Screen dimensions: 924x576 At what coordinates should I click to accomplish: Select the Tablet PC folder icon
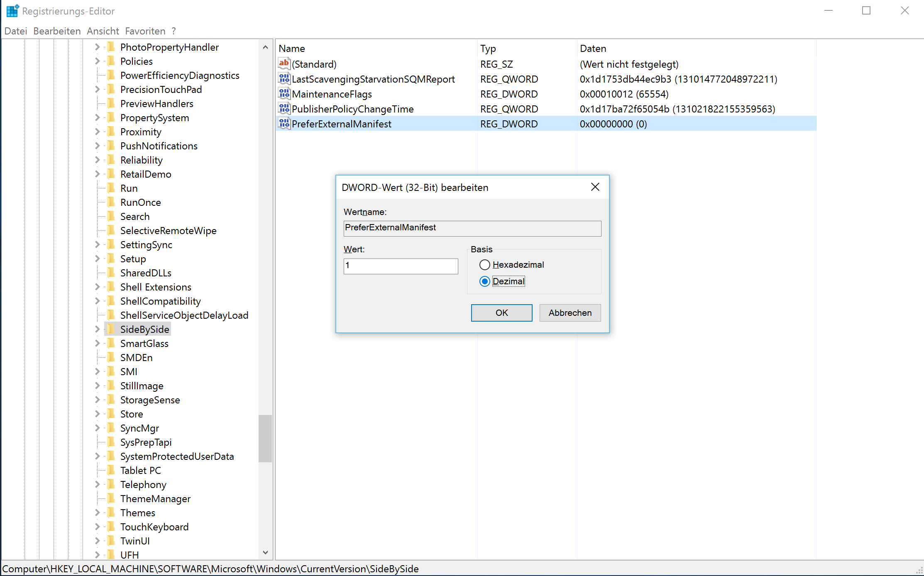111,470
